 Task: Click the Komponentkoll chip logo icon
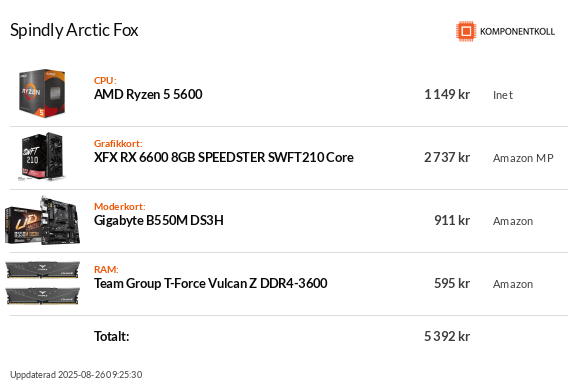(466, 31)
